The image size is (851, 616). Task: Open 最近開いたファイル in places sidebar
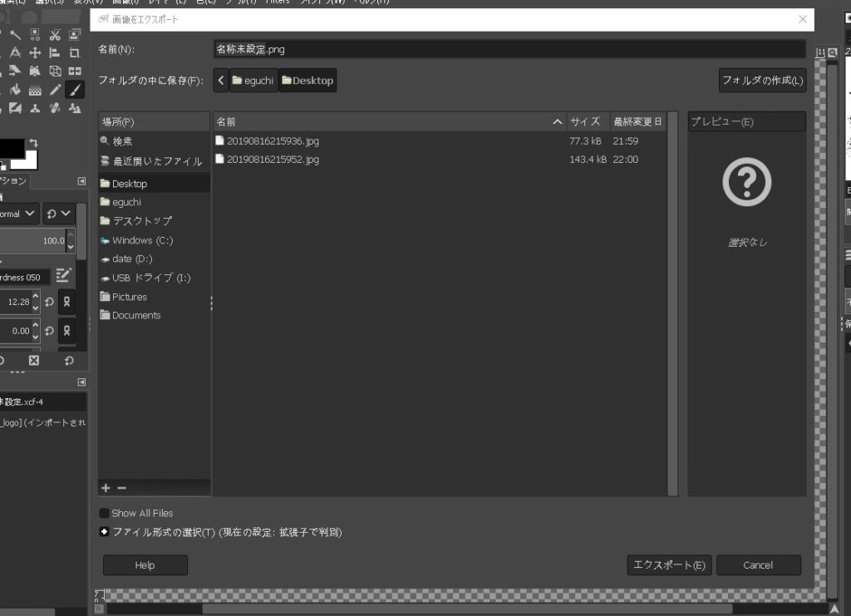[x=156, y=161]
